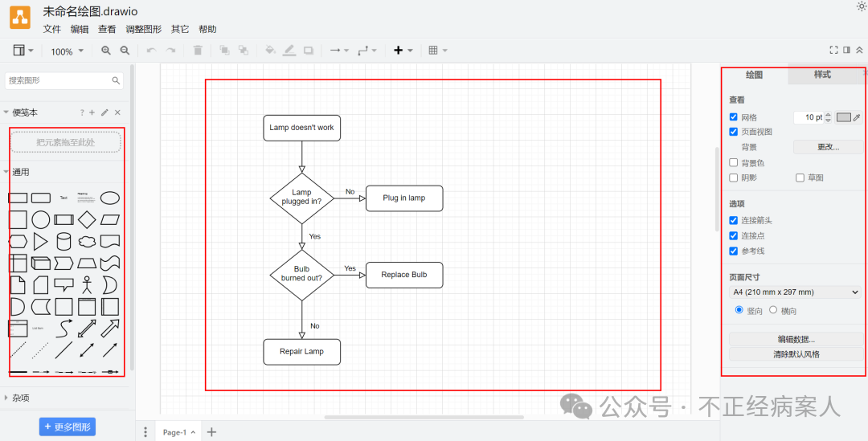
Task: Click the undo arrow icon
Action: [151, 51]
